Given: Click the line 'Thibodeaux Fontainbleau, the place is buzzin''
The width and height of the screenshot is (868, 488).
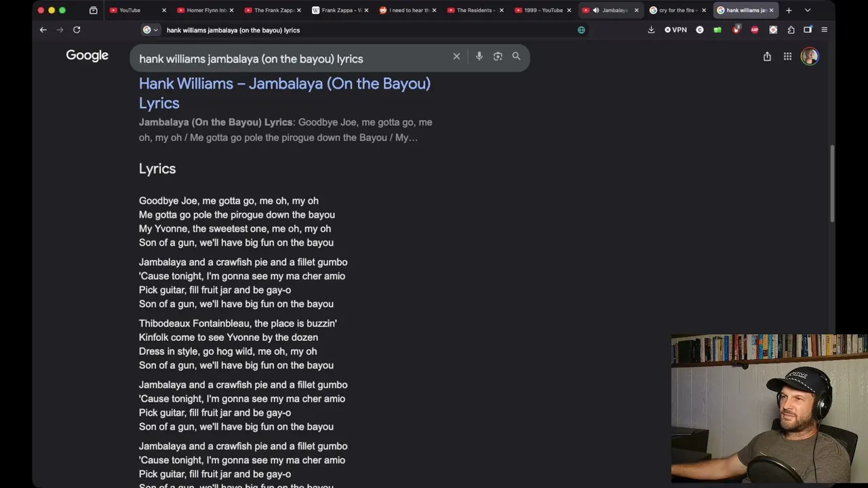Looking at the screenshot, I should tap(238, 323).
